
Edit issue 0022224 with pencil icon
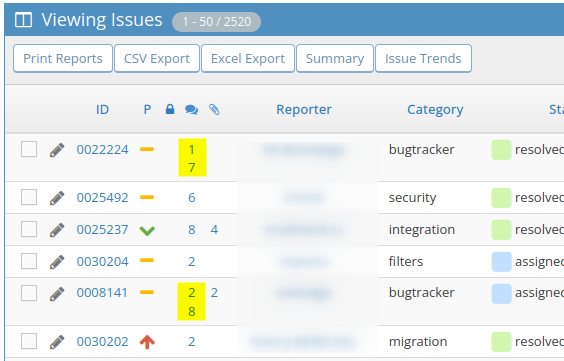(57, 150)
